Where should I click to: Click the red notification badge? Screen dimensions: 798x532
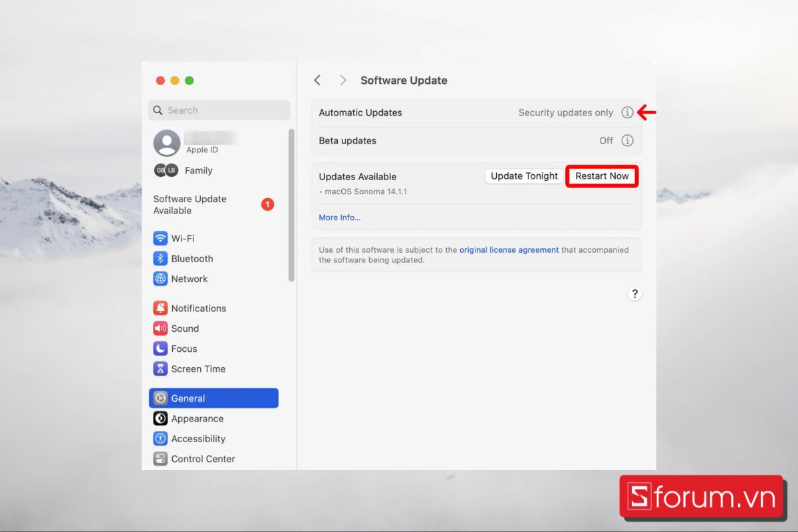coord(267,204)
